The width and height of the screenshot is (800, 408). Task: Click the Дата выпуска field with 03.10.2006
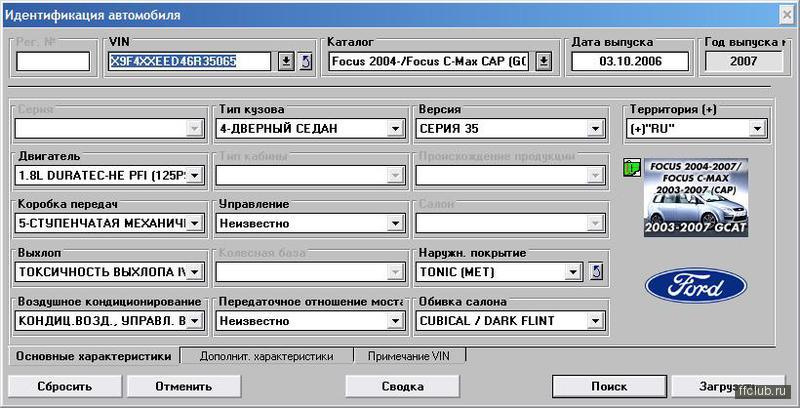[x=630, y=62]
